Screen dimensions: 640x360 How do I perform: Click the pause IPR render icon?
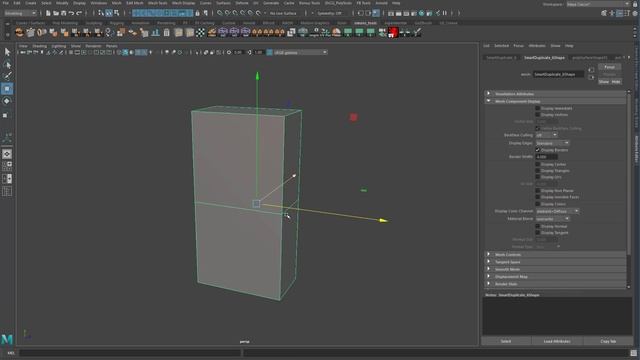[445, 13]
